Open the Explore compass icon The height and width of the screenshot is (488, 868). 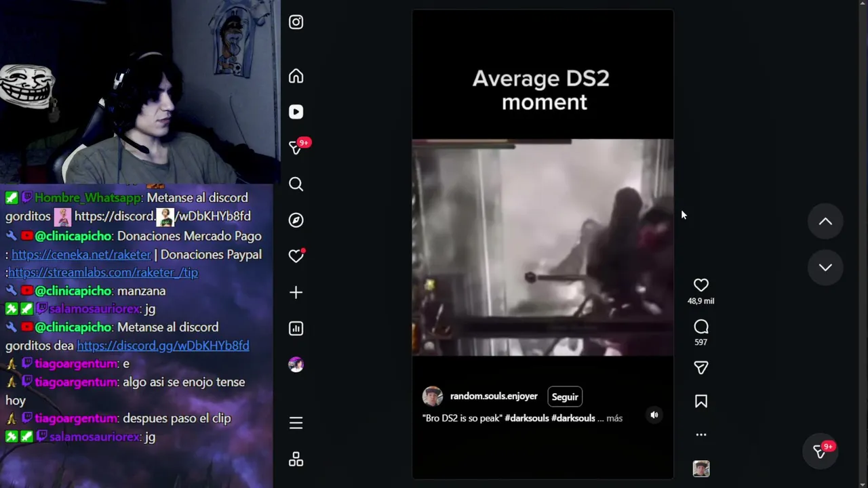296,220
